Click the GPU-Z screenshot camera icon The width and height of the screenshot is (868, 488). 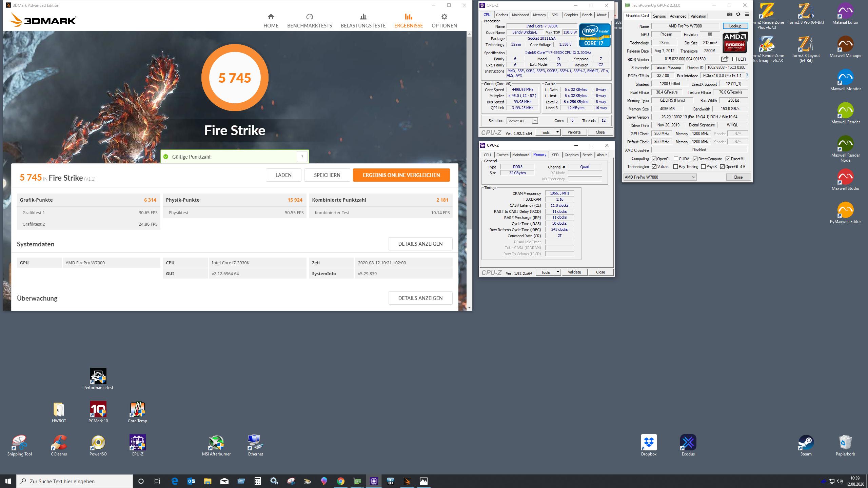point(729,15)
